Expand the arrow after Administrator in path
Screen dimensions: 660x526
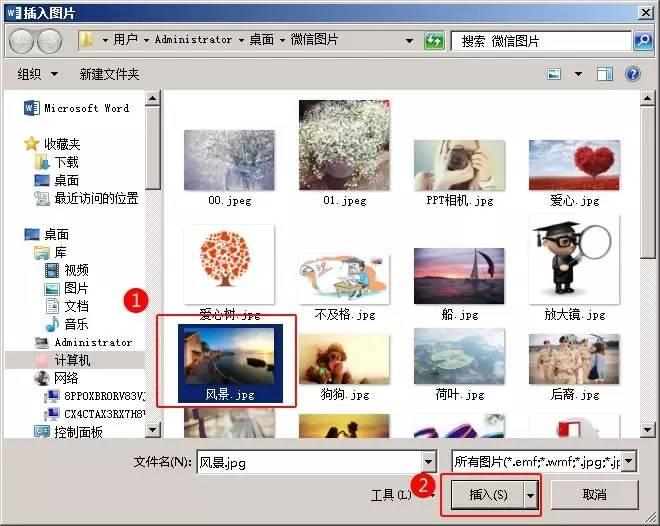pos(241,40)
